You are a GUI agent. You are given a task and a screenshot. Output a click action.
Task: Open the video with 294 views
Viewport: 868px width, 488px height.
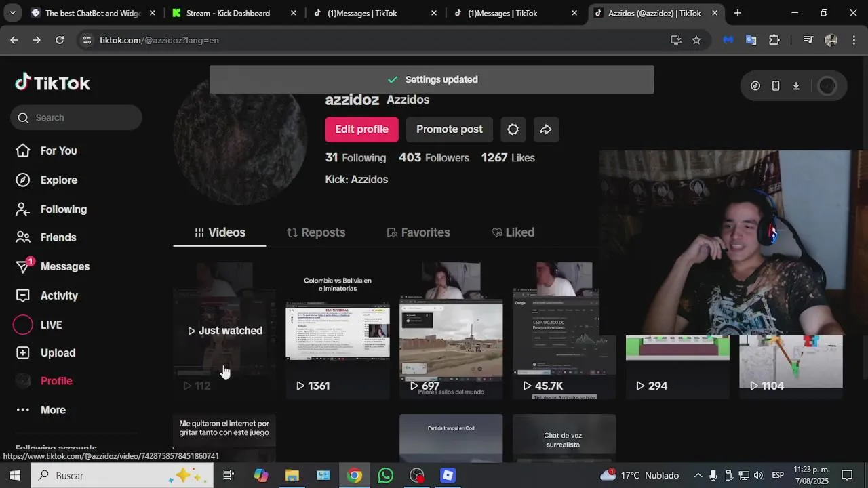[x=677, y=366]
